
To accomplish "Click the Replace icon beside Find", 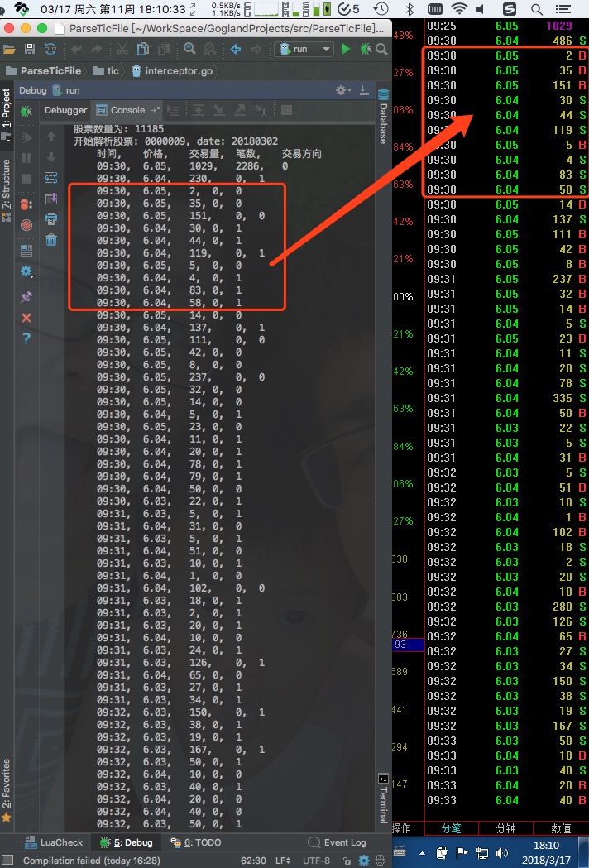I will pyautogui.click(x=210, y=50).
